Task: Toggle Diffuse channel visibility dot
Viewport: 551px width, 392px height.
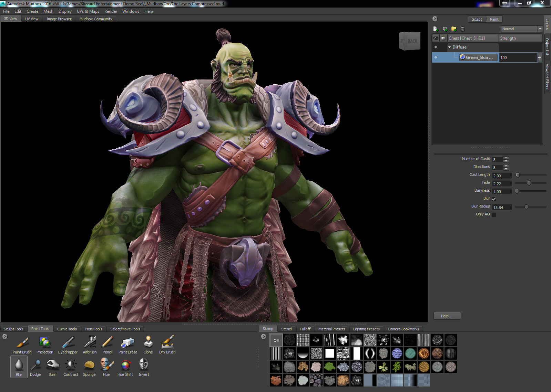Action: (x=436, y=47)
